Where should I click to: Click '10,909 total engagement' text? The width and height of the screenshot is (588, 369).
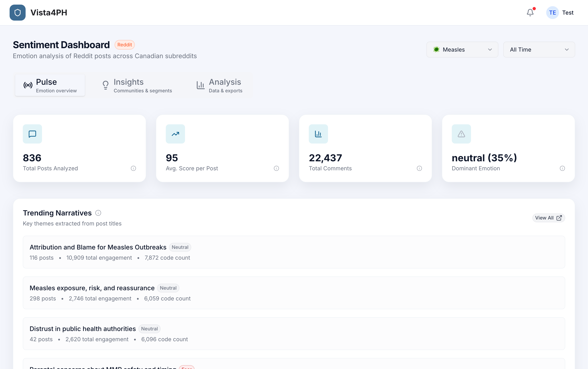click(99, 258)
